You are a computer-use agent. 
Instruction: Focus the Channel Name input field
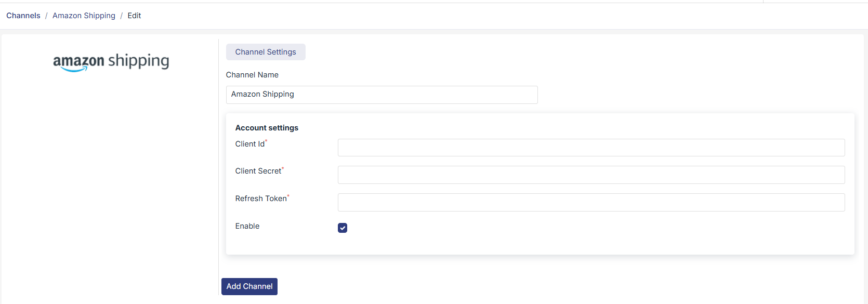pos(382,95)
